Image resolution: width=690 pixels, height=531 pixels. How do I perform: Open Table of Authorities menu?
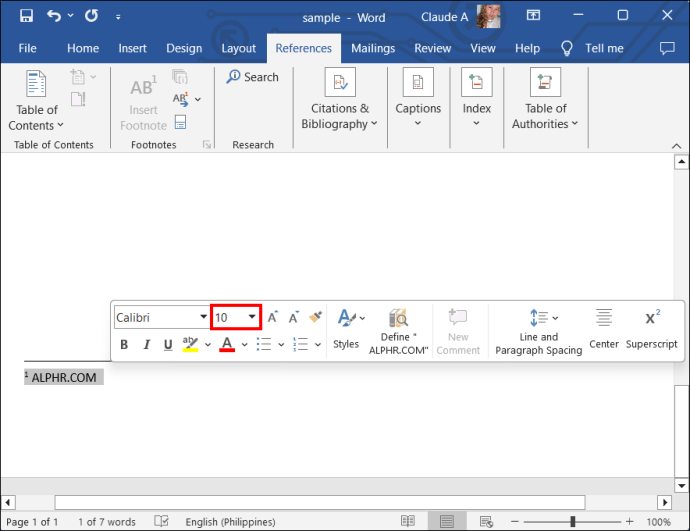point(545,99)
